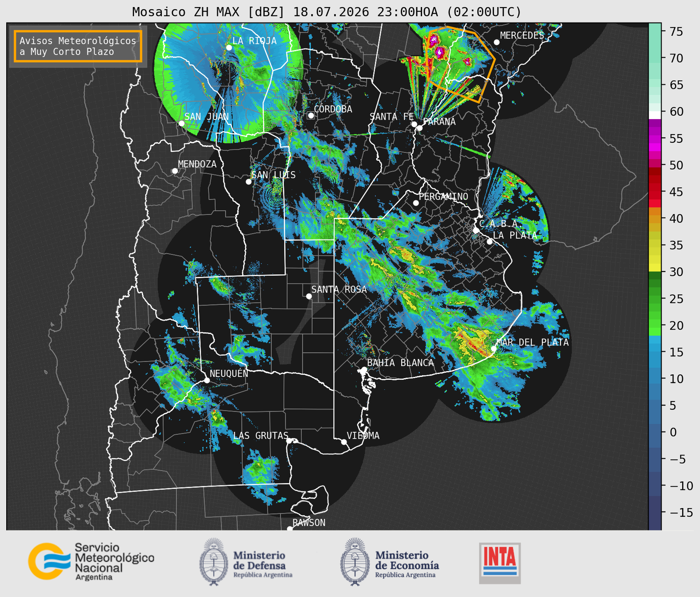Screen dimensions: 700x597
Task: Click the San Luis city label
Action: [x=274, y=175]
